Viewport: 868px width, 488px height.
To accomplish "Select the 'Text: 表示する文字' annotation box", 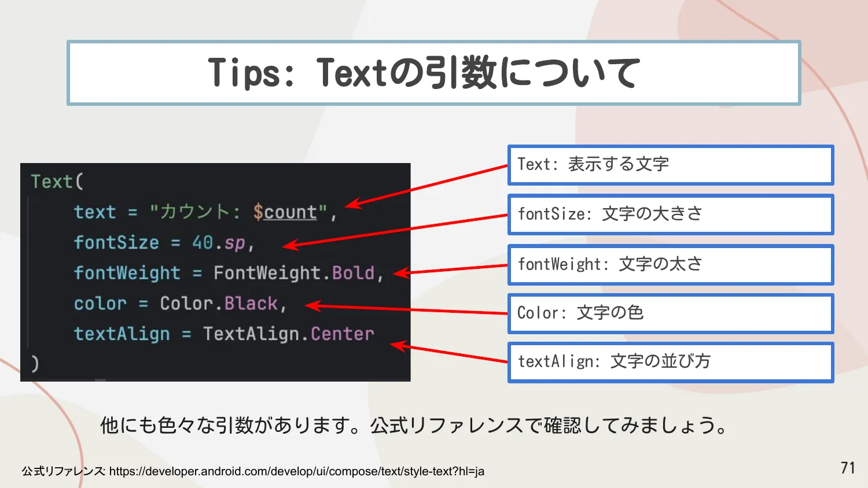I will [x=670, y=165].
